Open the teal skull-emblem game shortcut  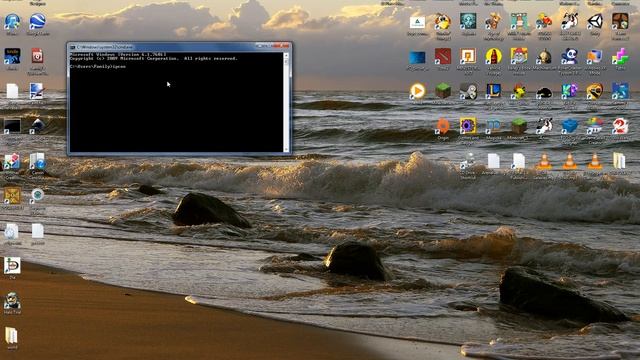click(x=468, y=22)
